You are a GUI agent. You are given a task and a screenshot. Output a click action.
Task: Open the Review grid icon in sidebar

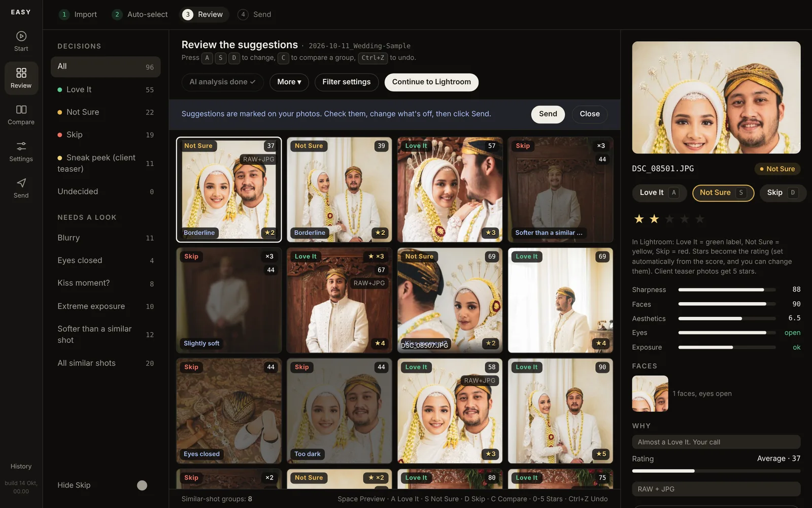21,78
